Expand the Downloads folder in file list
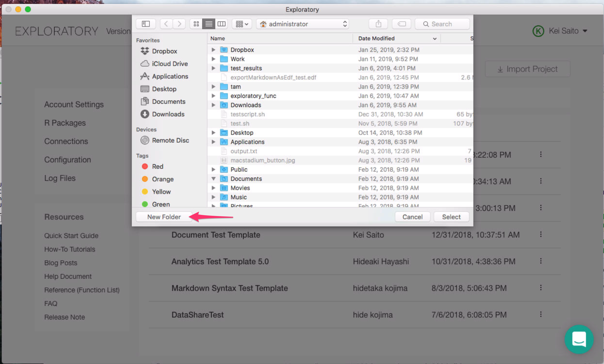 click(x=213, y=105)
